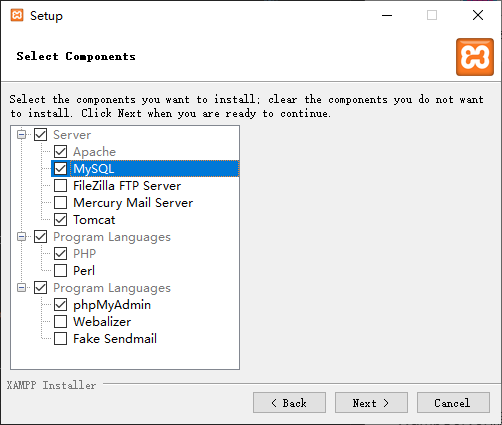This screenshot has height=425, width=502.
Task: Collapse the Server tree node
Action: pyautogui.click(x=22, y=135)
